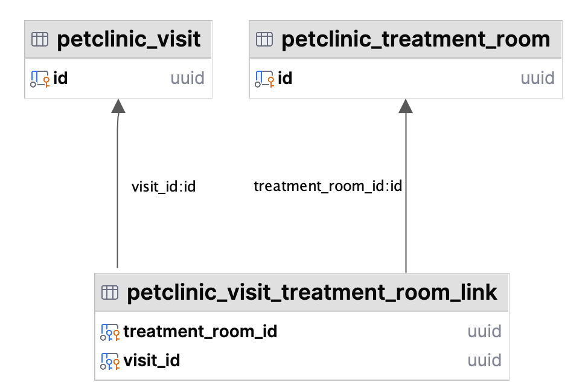This screenshot has height=391, width=588.
Task: Click the visit_id:id relationship label
Action: (164, 187)
